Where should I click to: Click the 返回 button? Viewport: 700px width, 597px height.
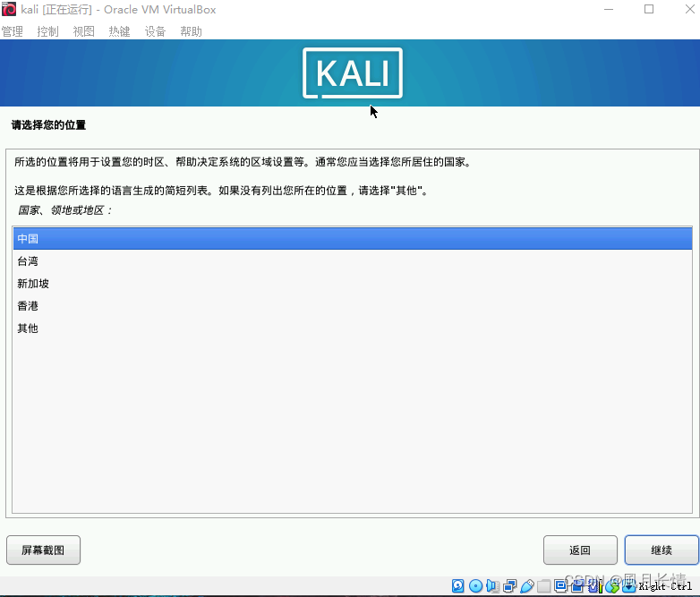point(580,550)
